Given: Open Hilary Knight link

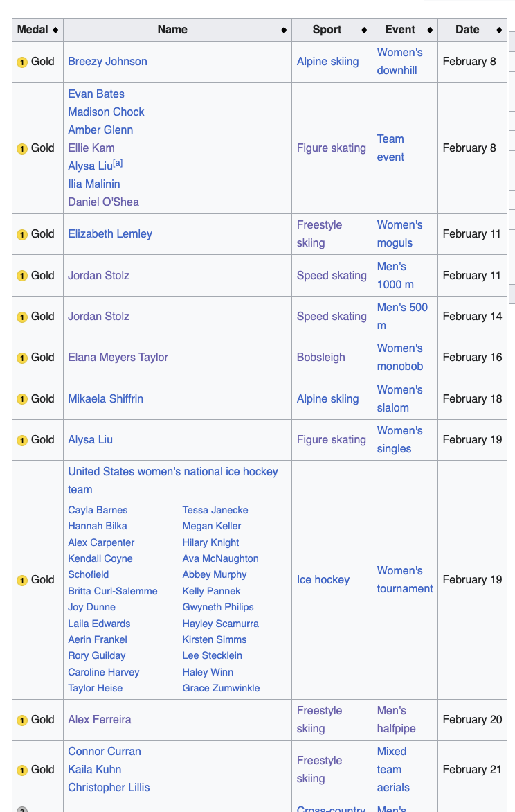Looking at the screenshot, I should [x=210, y=542].
